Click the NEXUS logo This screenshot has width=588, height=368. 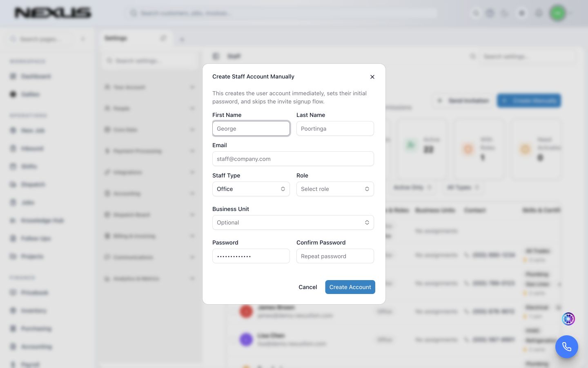53,13
